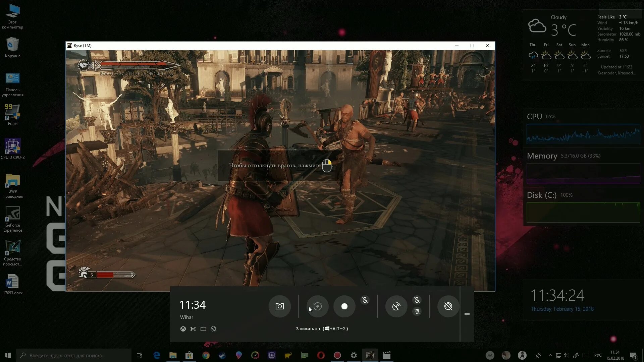Click the taskbar search input field
The width and height of the screenshot is (644, 362).
click(74, 355)
